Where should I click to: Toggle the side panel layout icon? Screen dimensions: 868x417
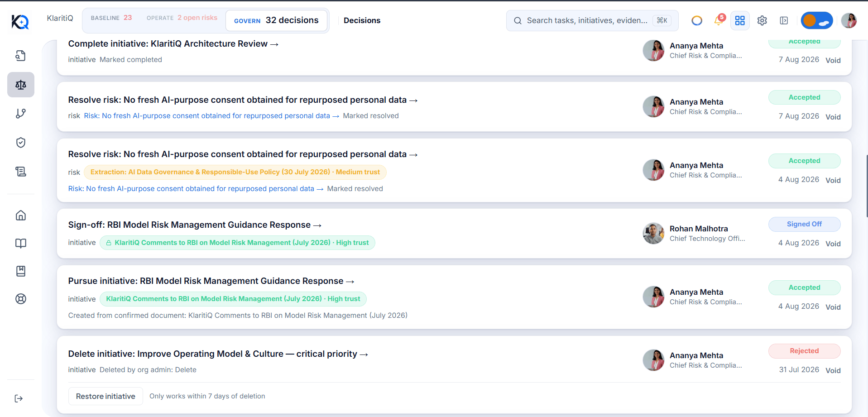[784, 20]
